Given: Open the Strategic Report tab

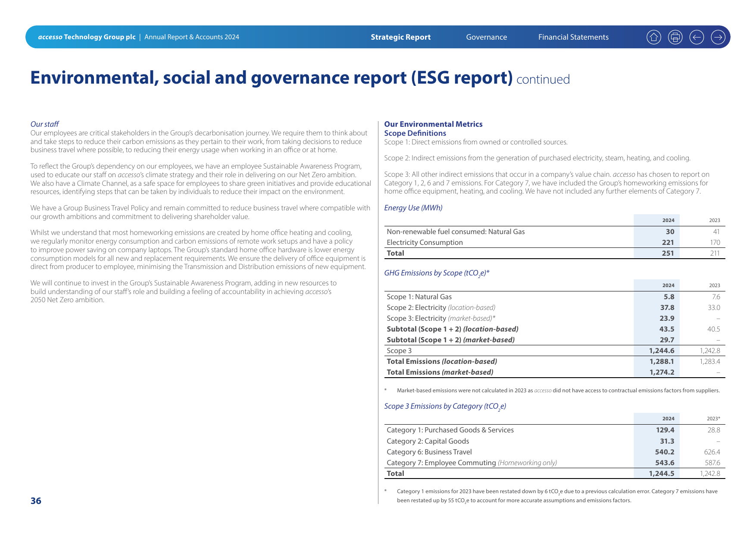Looking at the screenshot, I should [x=401, y=37].
